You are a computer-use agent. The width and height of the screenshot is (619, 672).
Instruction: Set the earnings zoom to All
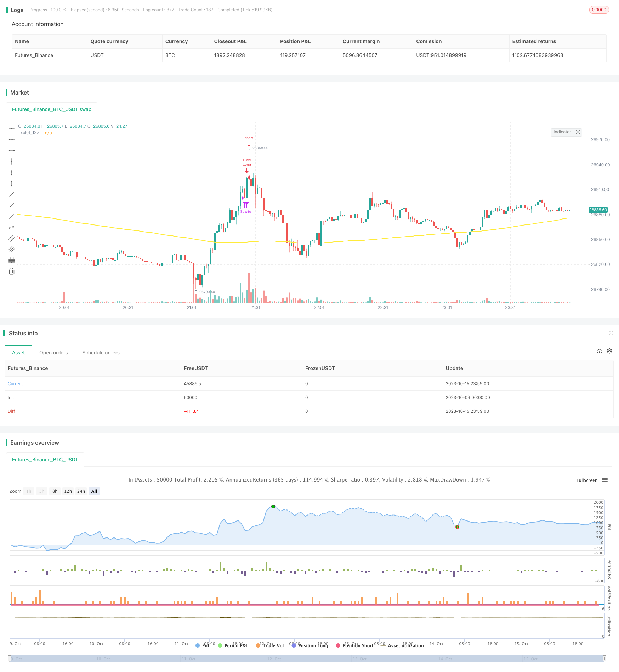pos(94,491)
